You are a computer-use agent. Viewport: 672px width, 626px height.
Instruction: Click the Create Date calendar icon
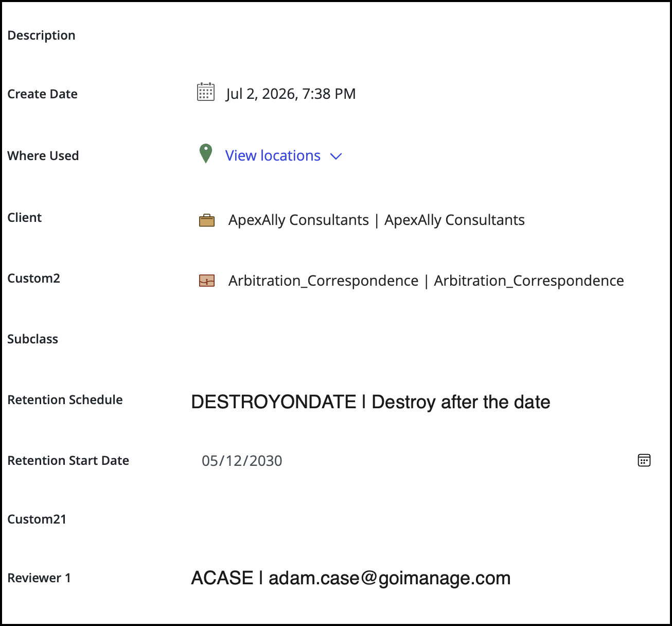click(206, 92)
